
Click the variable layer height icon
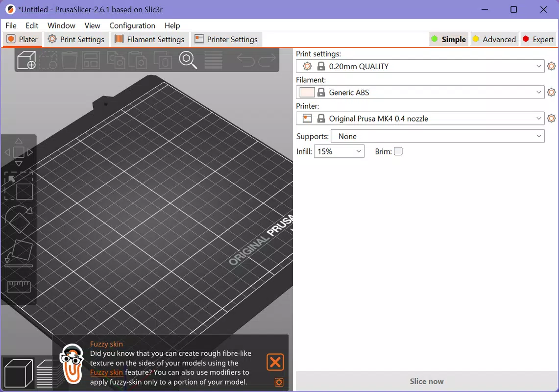(213, 60)
